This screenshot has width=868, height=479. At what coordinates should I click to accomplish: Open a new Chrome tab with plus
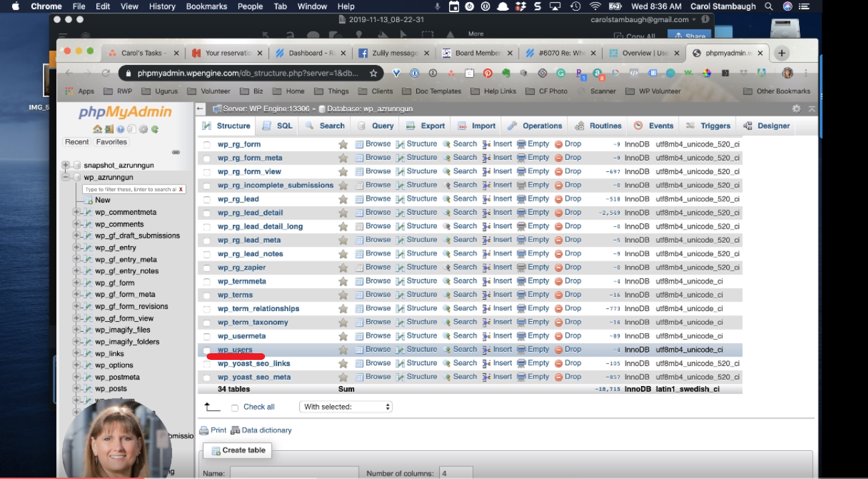tap(781, 53)
